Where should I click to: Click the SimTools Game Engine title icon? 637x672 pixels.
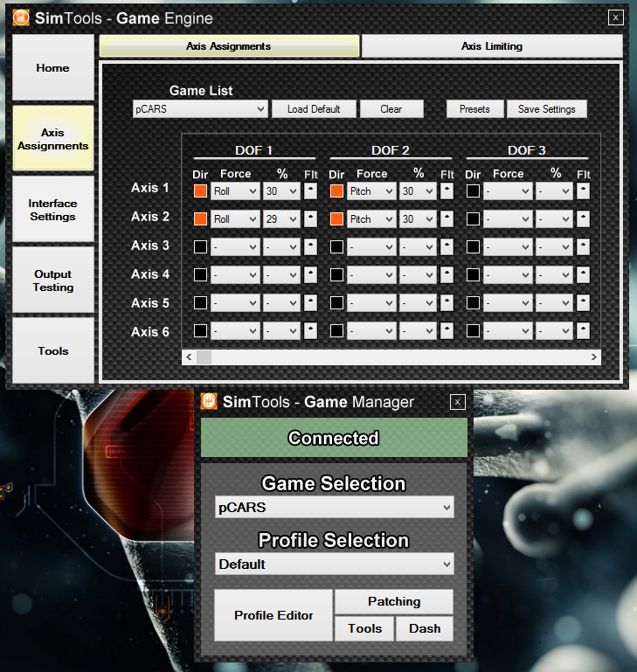(x=21, y=18)
